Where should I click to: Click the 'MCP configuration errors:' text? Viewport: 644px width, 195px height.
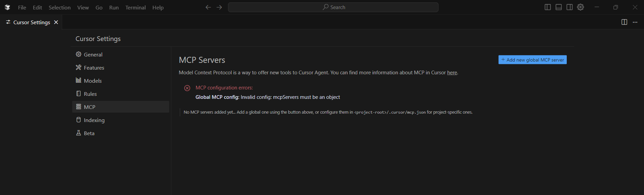point(224,88)
